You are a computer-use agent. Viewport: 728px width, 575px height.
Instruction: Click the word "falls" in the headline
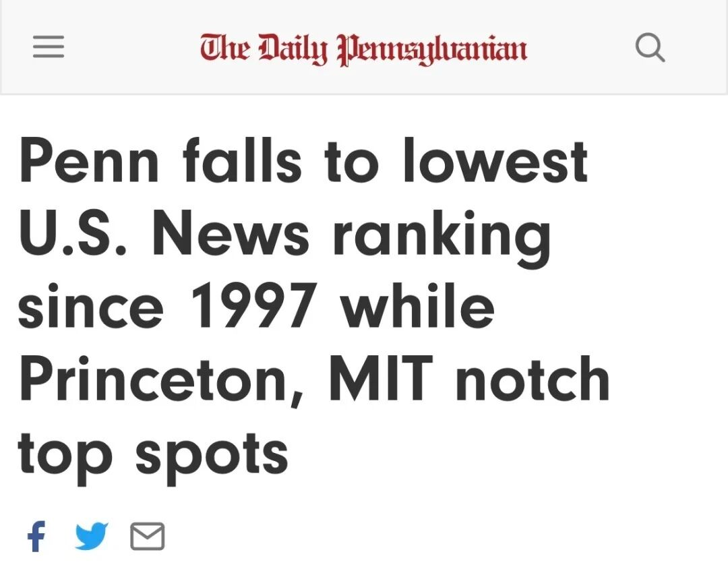[x=242, y=160]
